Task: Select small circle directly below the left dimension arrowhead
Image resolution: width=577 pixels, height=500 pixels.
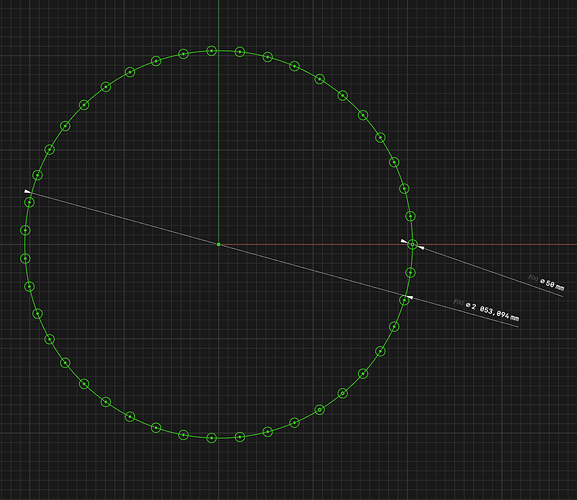Action: point(29,202)
